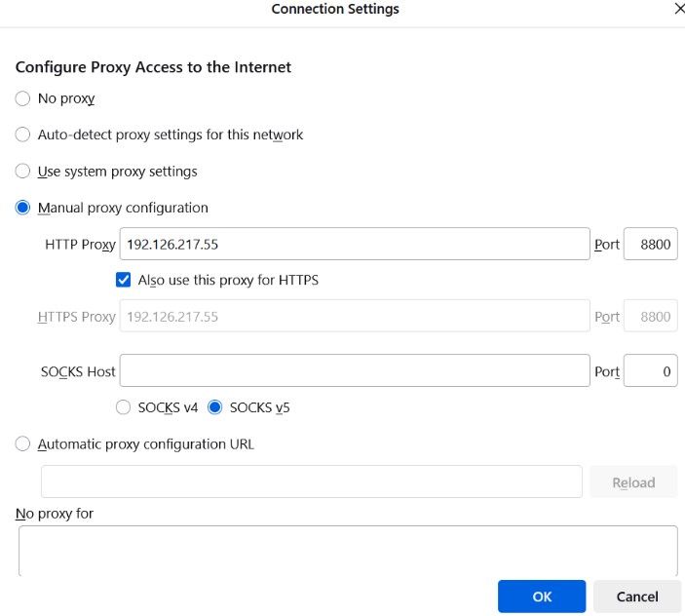Choose Automatic proxy configuration URL option
This screenshot has height=616, width=685.
coord(22,443)
